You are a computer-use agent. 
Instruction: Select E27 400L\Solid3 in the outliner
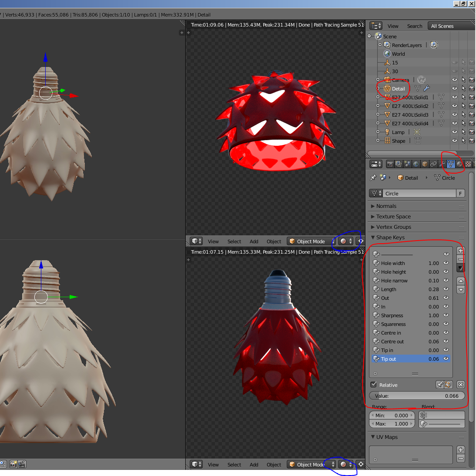point(410,115)
